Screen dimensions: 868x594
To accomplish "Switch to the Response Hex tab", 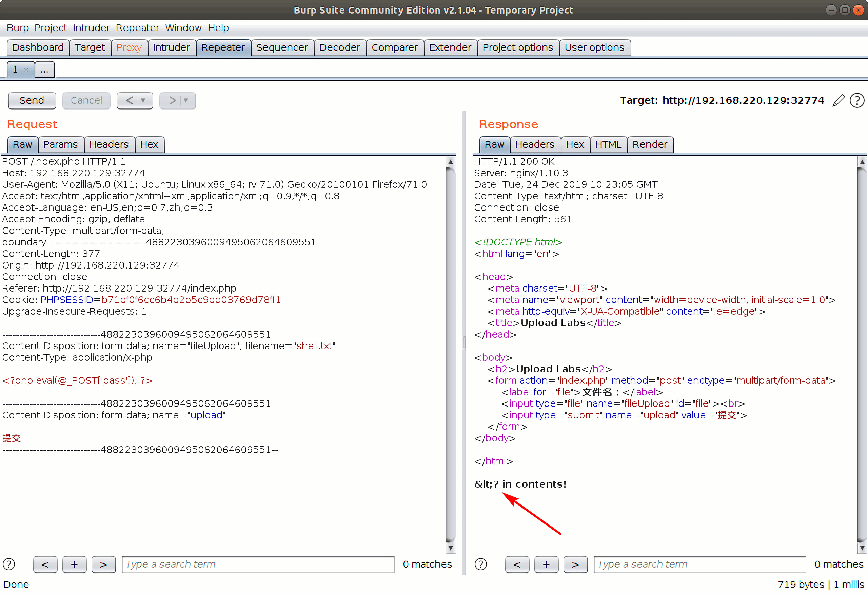I will tap(575, 144).
